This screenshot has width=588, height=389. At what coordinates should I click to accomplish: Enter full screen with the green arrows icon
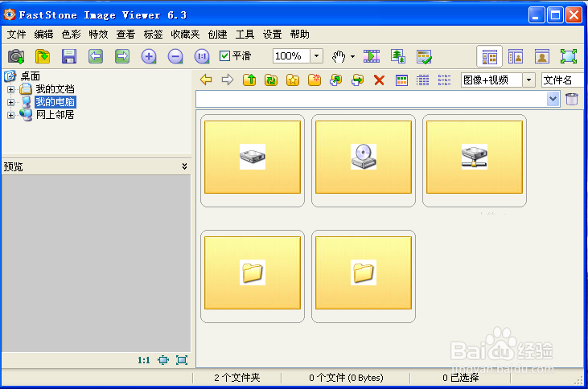tap(569, 56)
